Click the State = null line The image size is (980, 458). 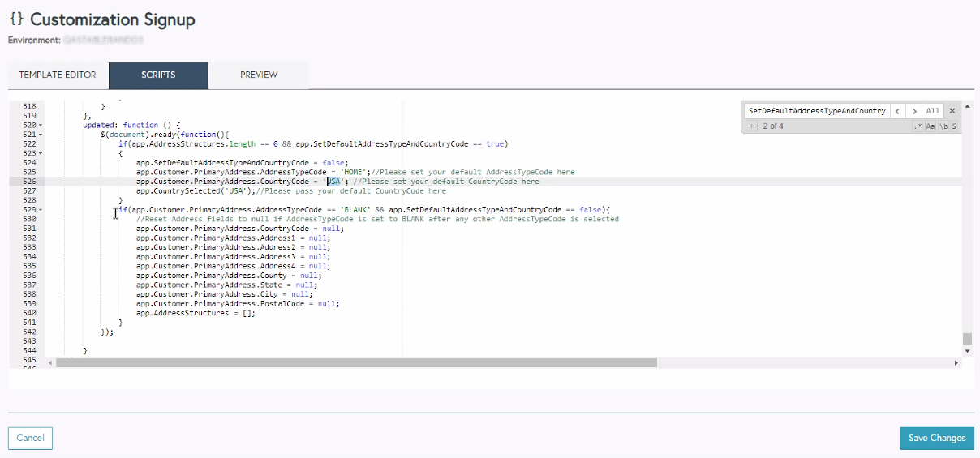tap(226, 285)
